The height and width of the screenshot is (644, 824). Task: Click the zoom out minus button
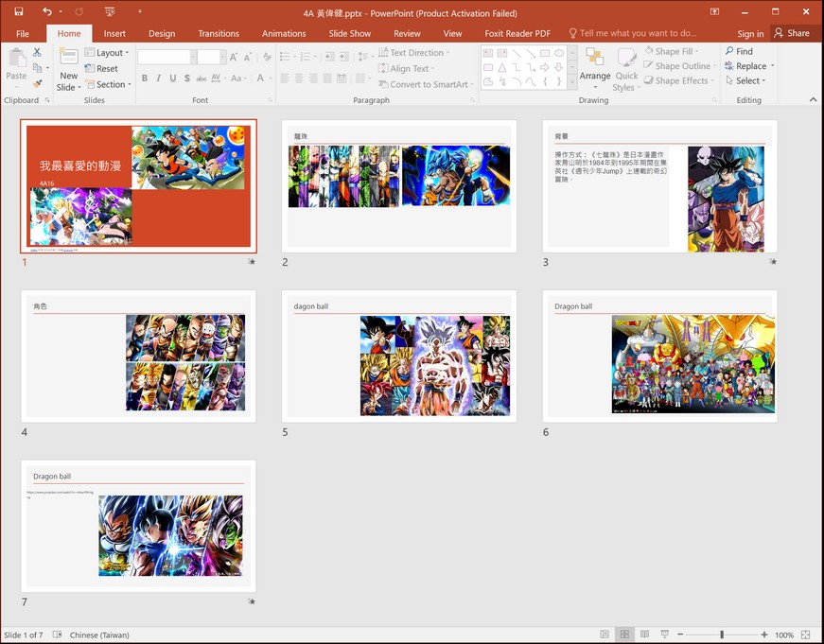pos(680,635)
